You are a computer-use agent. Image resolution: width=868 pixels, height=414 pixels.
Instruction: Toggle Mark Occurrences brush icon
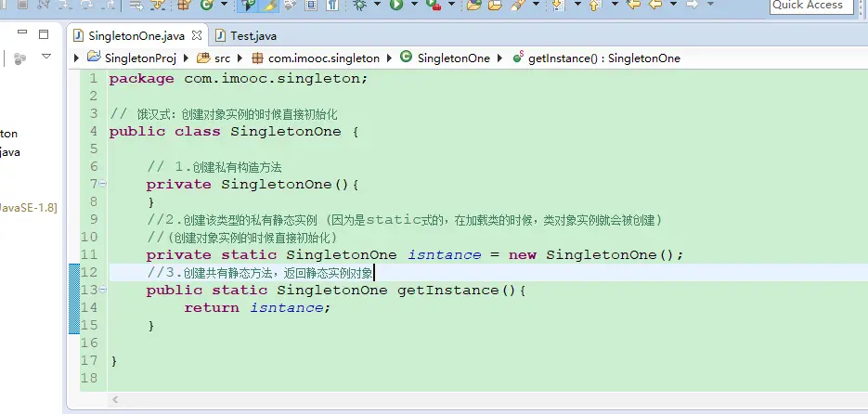pos(269,5)
